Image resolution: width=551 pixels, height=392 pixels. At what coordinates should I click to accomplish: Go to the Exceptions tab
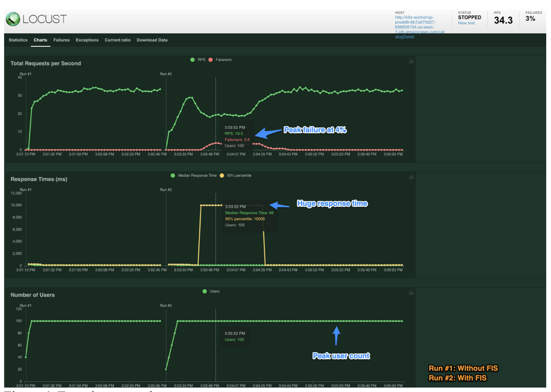pos(87,40)
